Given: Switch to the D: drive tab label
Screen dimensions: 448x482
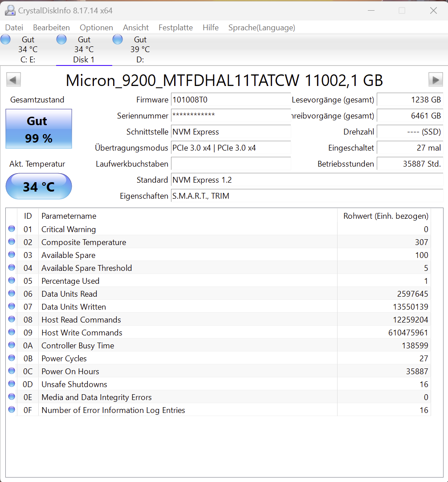Looking at the screenshot, I should coord(140,60).
